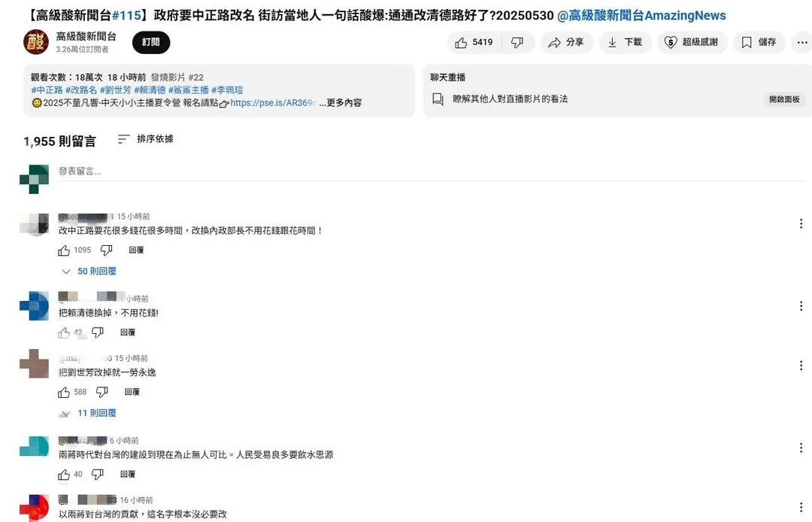Open 超級感謝 Super Thanks button
Screen dimensions: 812x522
(x=692, y=42)
